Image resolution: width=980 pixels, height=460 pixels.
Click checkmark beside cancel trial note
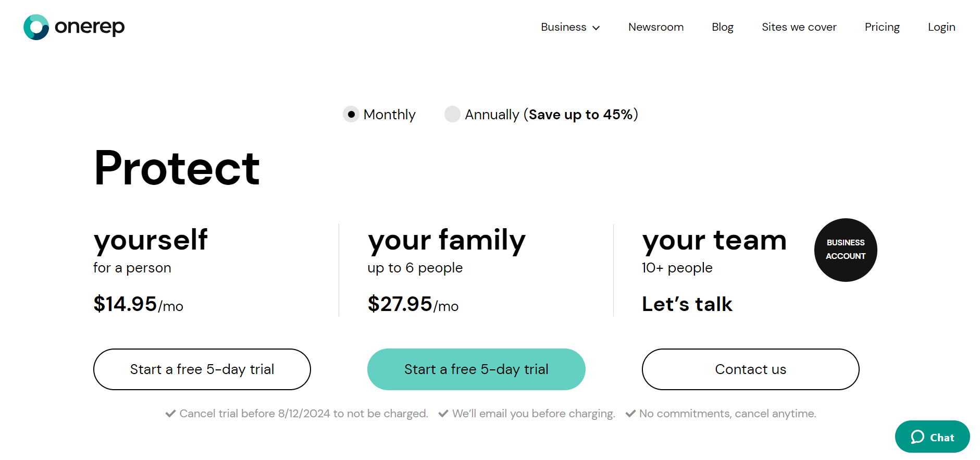pos(170,414)
